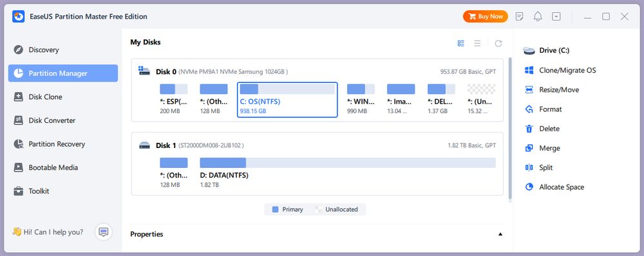Click the Partition Recovery icon

click(x=19, y=144)
